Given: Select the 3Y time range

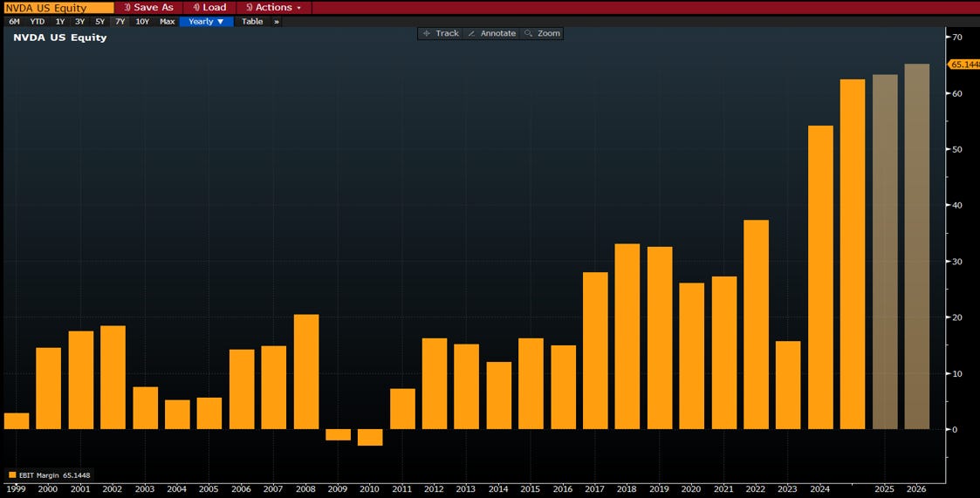Looking at the screenshot, I should 80,21.
